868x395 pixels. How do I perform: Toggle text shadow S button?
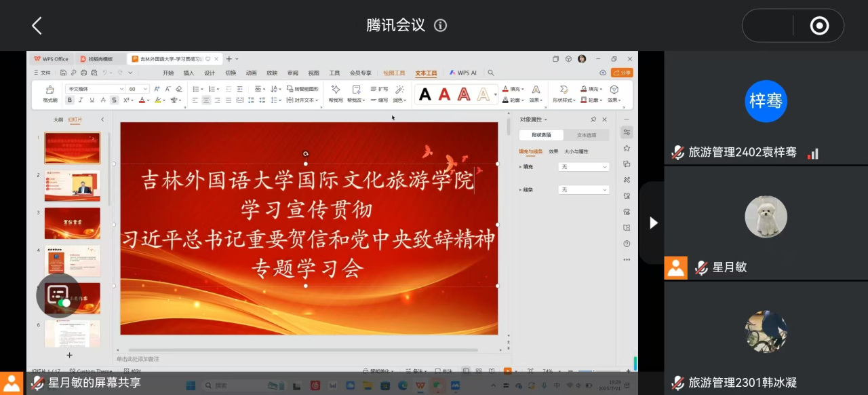(114, 100)
